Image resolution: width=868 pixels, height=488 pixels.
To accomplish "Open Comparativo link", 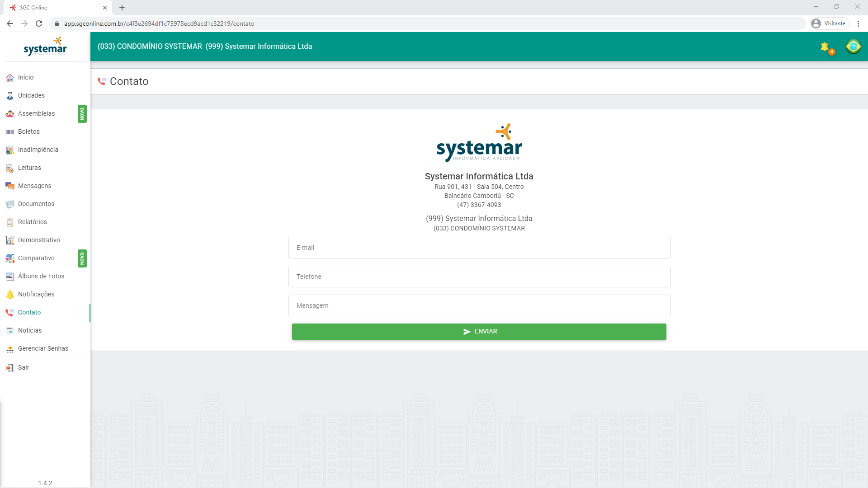I will [x=36, y=258].
